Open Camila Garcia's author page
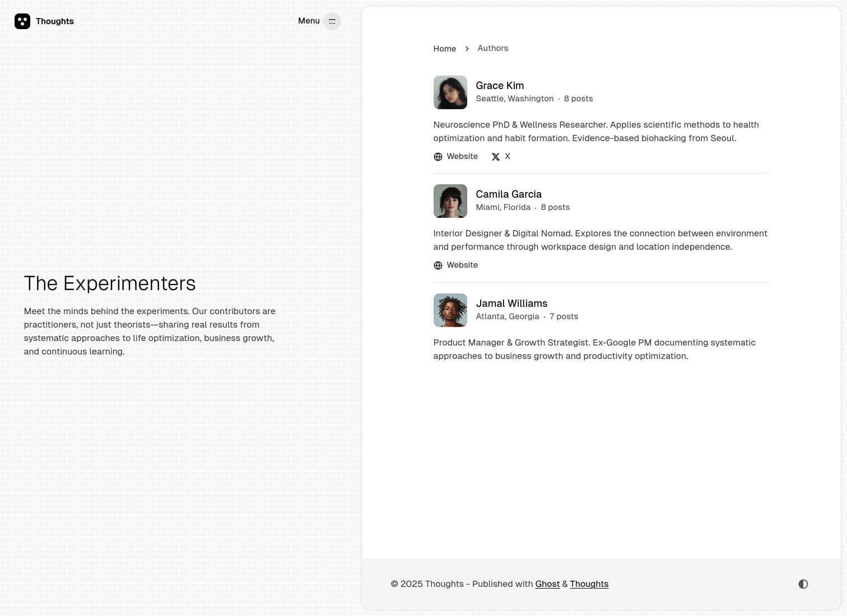 click(508, 194)
